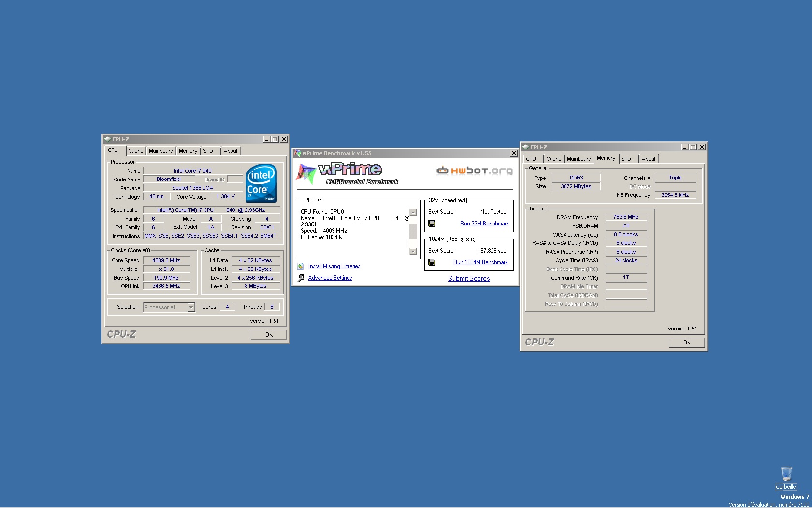
Task: Open the HWBOT.org logo
Action: point(474,170)
